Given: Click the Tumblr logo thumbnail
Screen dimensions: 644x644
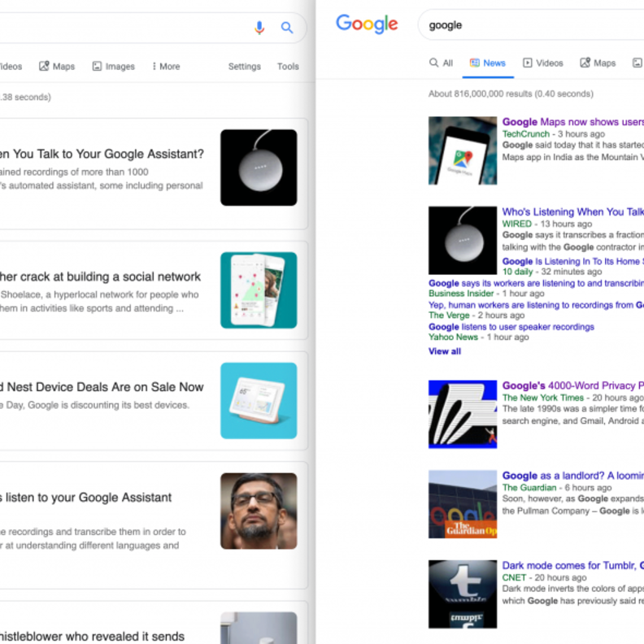Looking at the screenshot, I should pos(462,594).
